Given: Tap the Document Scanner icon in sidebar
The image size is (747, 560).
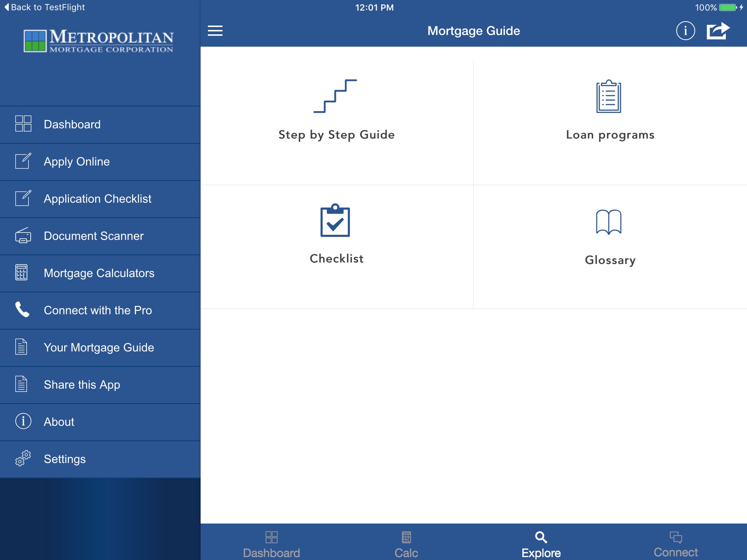Looking at the screenshot, I should pyautogui.click(x=23, y=236).
